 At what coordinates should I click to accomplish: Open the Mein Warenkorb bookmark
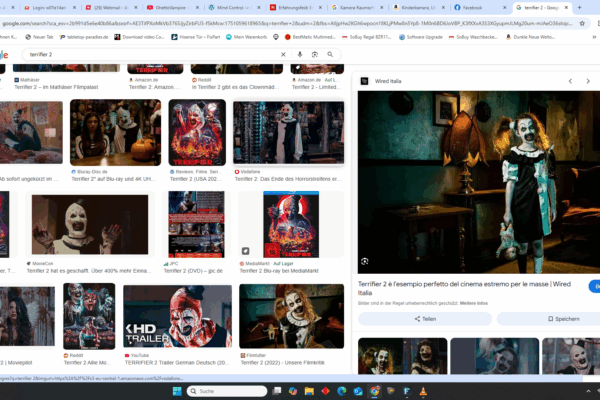(246, 37)
